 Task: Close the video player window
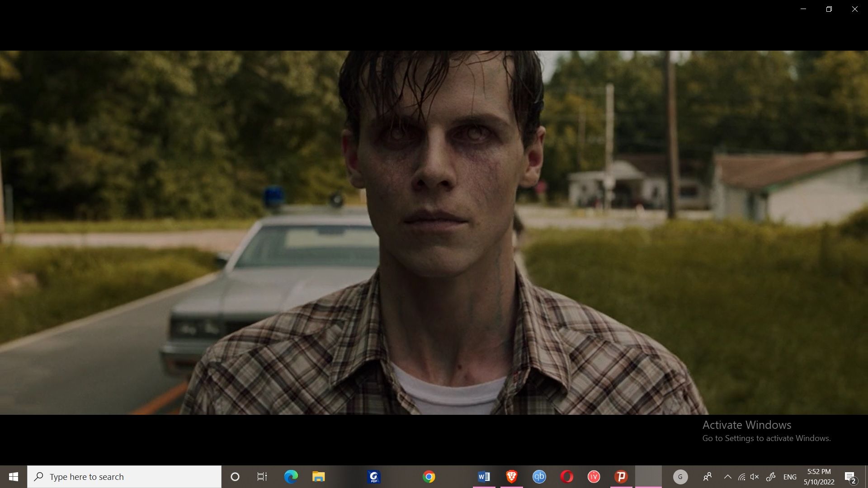point(854,9)
